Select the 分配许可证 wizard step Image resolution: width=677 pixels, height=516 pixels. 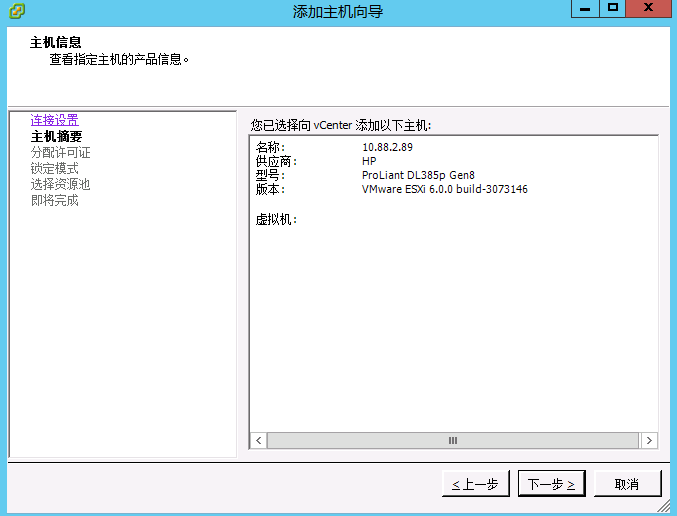(x=60, y=152)
